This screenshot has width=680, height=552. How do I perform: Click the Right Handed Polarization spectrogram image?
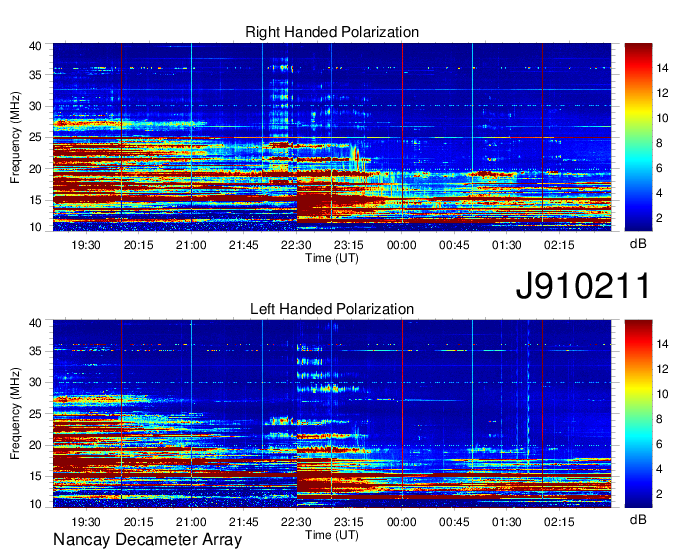click(332, 137)
